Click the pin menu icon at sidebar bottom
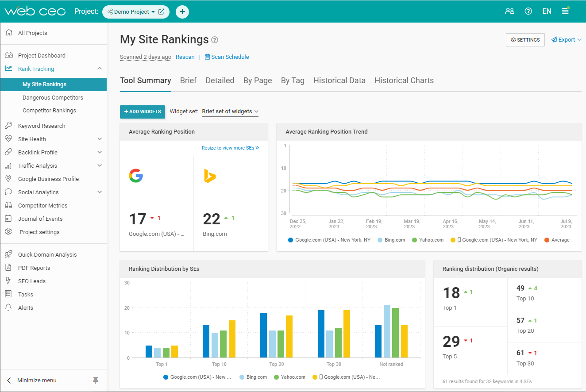Image resolution: width=586 pixels, height=392 pixels. pyautogui.click(x=96, y=380)
